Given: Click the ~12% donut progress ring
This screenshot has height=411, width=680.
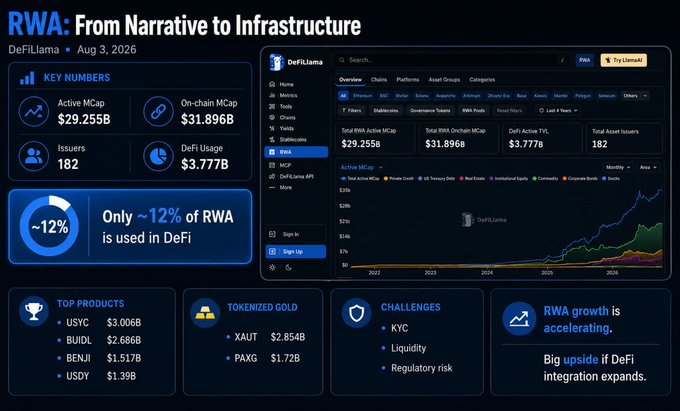Looking at the screenshot, I should 49,226.
